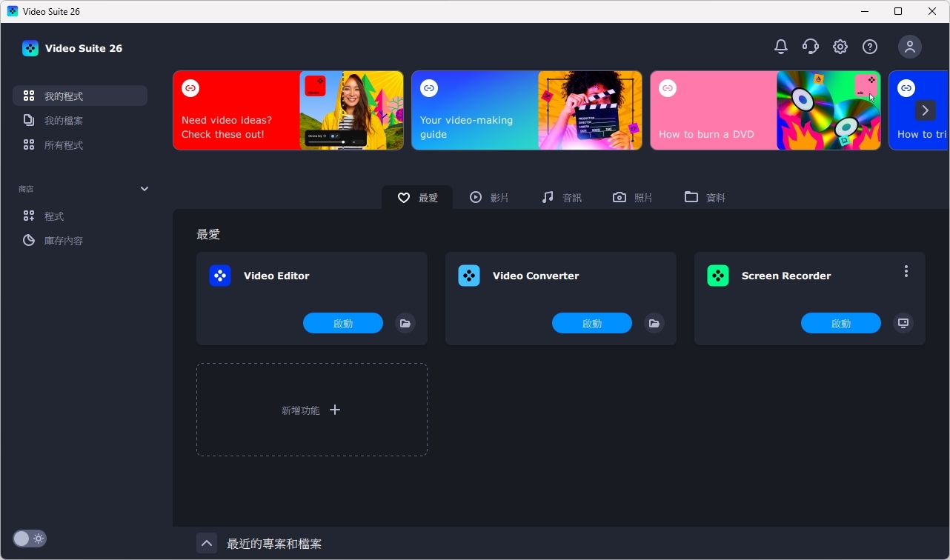Toggle the light/dark theme switch

tap(30, 539)
